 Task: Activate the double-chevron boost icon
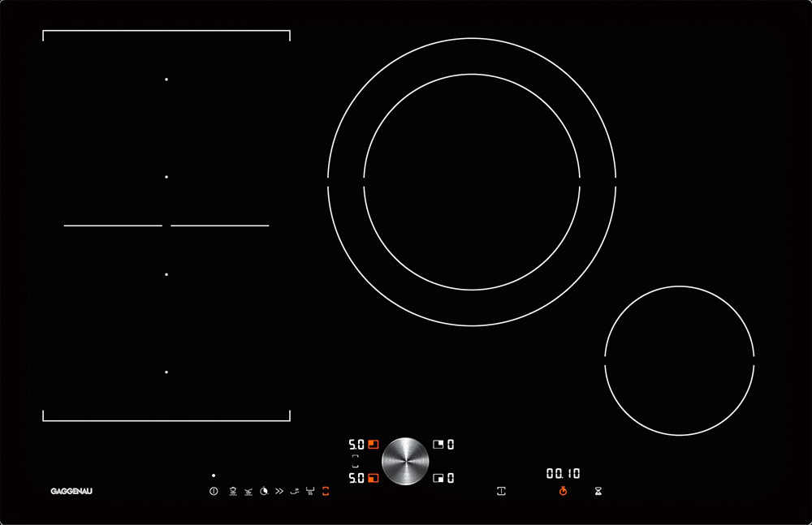click(x=279, y=491)
